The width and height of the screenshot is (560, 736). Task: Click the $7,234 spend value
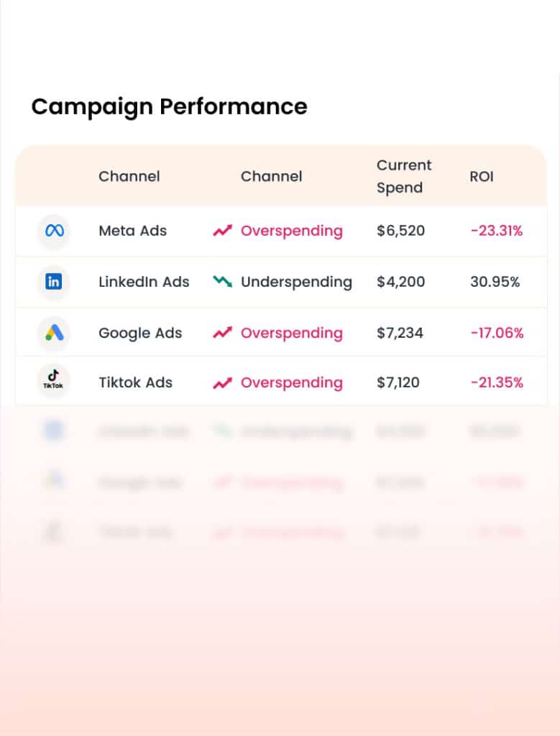click(400, 333)
